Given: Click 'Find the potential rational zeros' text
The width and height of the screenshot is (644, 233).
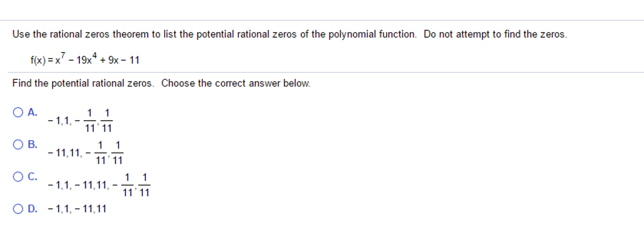Looking at the screenshot, I should coord(84,84).
